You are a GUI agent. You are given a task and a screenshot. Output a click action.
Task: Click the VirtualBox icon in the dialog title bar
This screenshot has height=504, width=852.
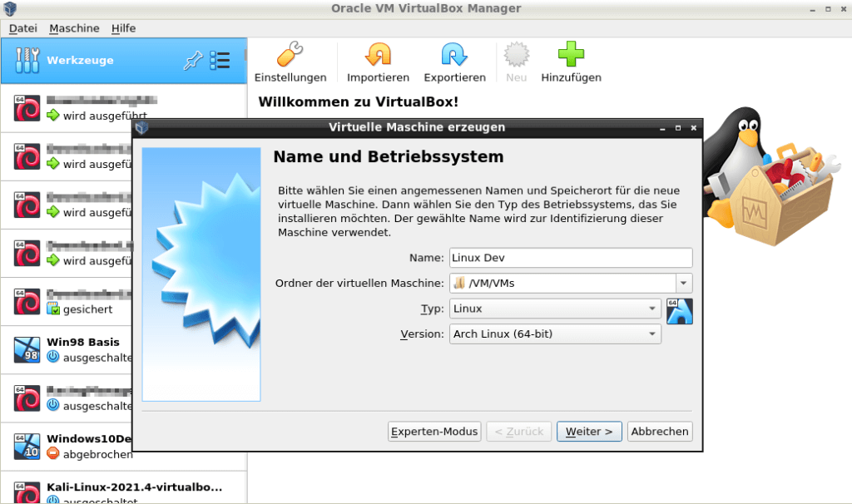click(142, 127)
